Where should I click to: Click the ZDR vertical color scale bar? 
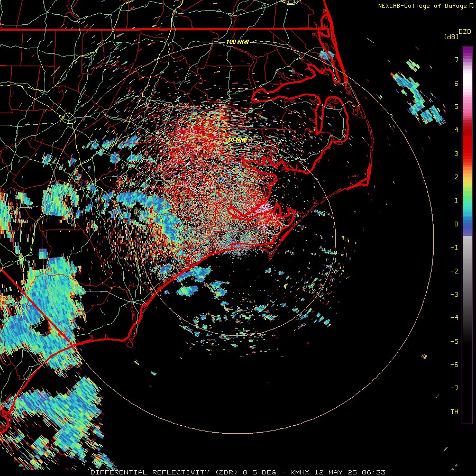pos(467,235)
